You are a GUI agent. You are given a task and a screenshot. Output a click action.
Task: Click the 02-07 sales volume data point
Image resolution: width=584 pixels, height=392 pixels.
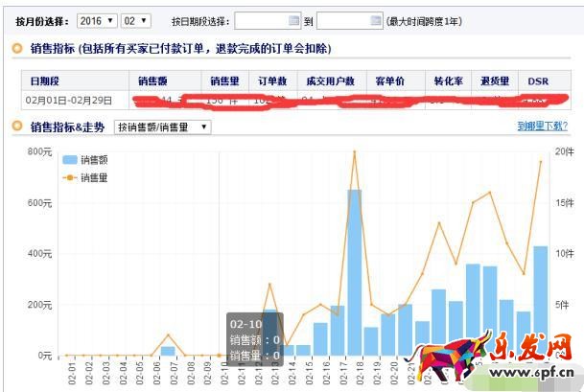coord(169,335)
